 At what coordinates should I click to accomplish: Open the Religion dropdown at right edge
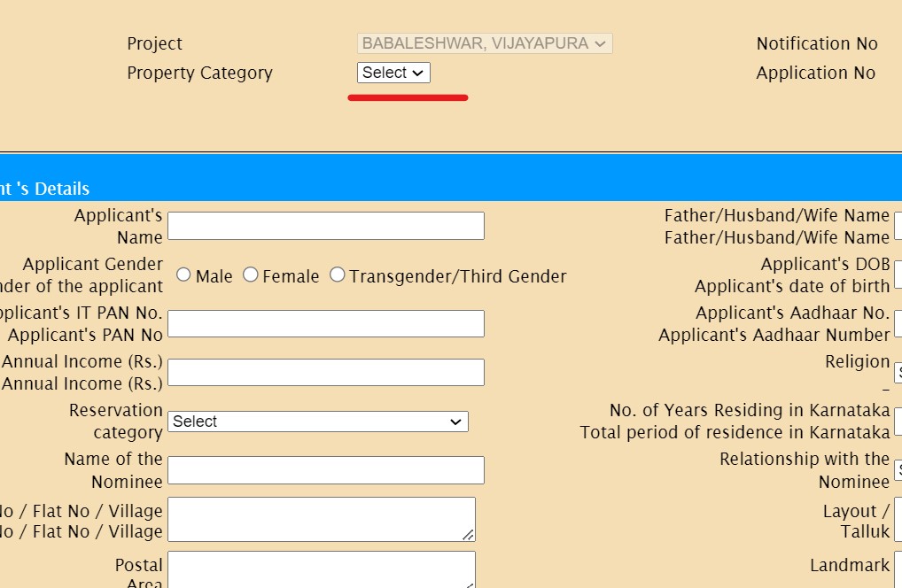click(x=898, y=373)
